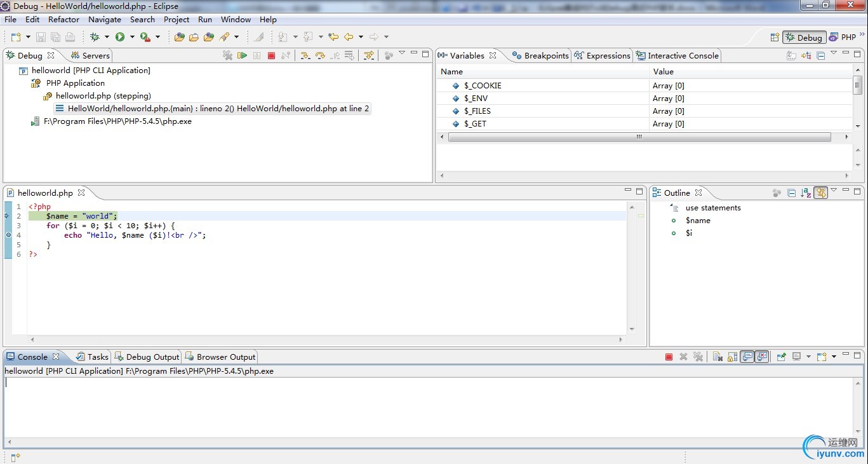
Task: Open the Run launch dropdown arrow
Action: [x=132, y=37]
